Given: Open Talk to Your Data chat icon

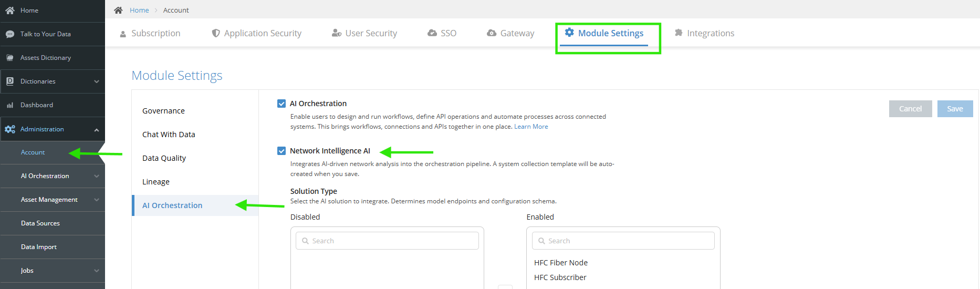Looking at the screenshot, I should tap(10, 34).
